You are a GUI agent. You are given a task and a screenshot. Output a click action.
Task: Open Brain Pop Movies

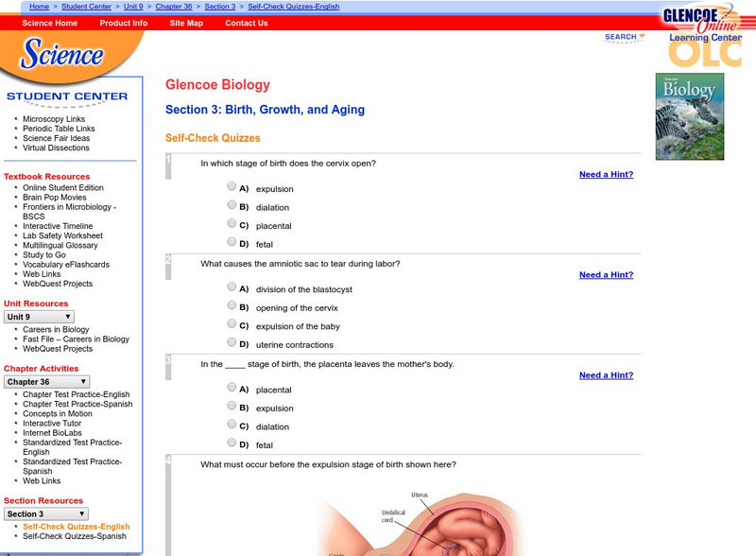pyautogui.click(x=55, y=197)
